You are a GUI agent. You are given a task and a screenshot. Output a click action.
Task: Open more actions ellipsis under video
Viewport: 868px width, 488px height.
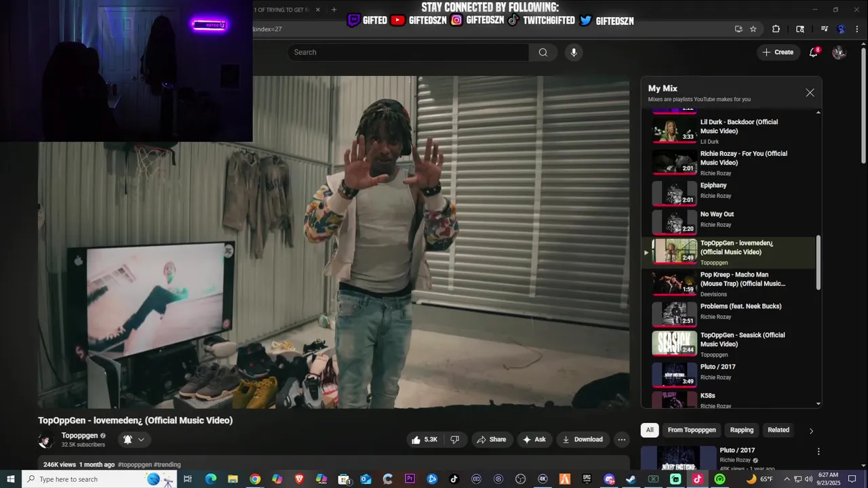pyautogui.click(x=621, y=439)
